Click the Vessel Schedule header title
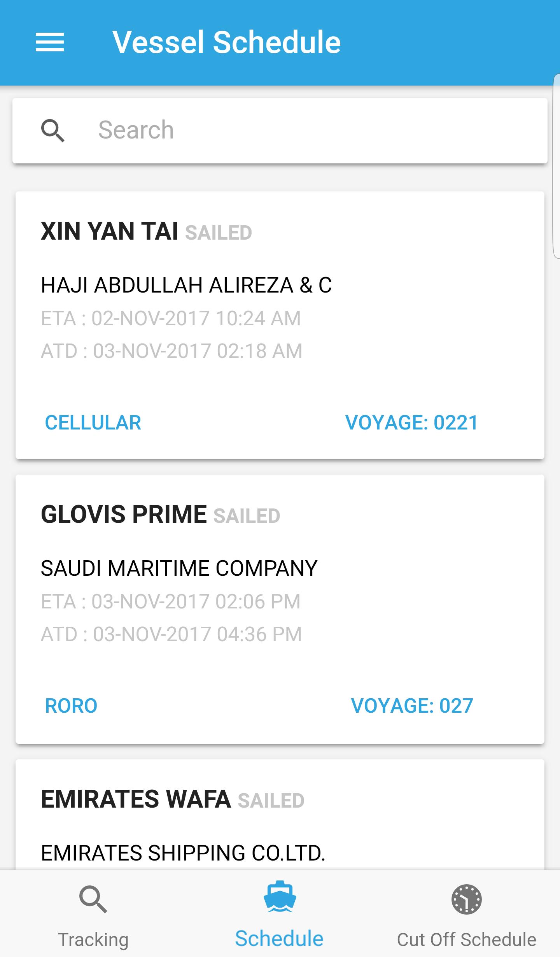The image size is (560, 957). pos(226,42)
